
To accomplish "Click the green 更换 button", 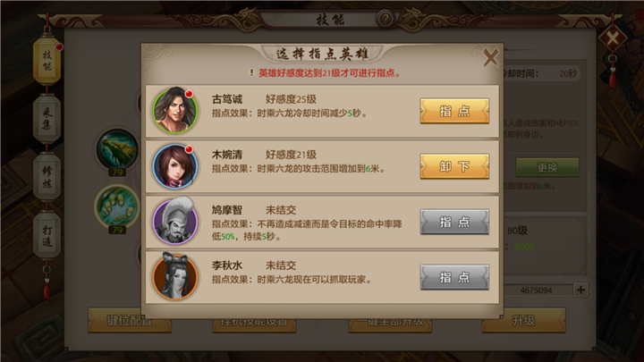I will click(547, 167).
